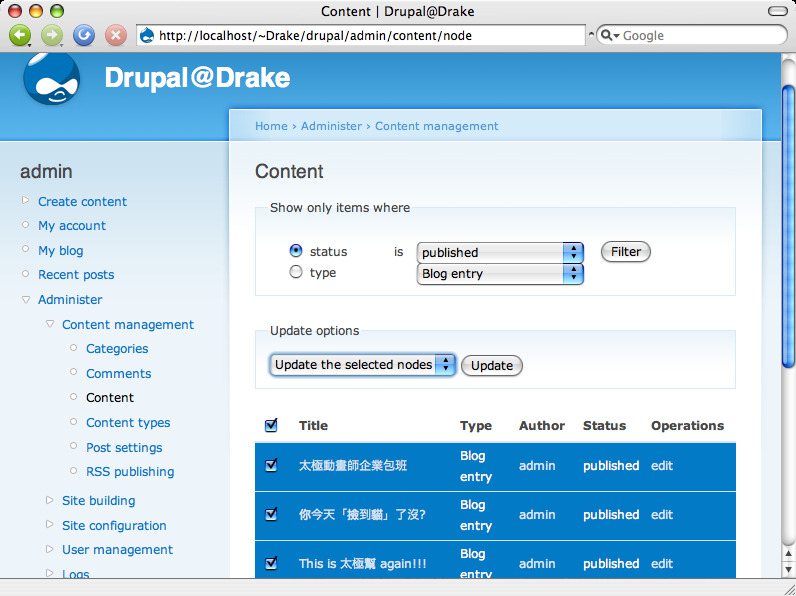Expand the Site building triangle
The image size is (796, 596).
(x=49, y=500)
